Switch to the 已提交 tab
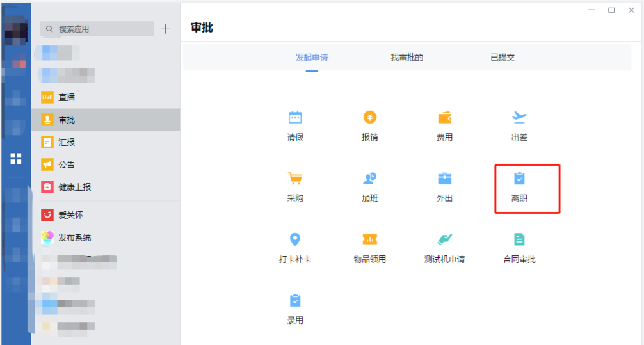 point(503,58)
